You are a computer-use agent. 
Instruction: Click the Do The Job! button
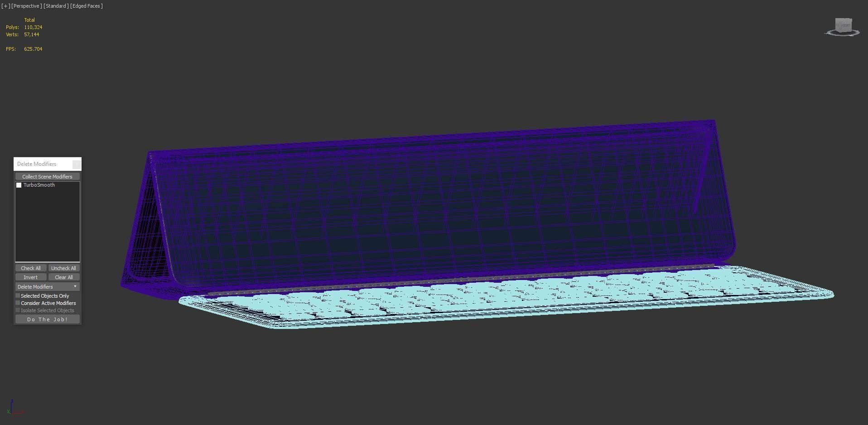click(47, 319)
